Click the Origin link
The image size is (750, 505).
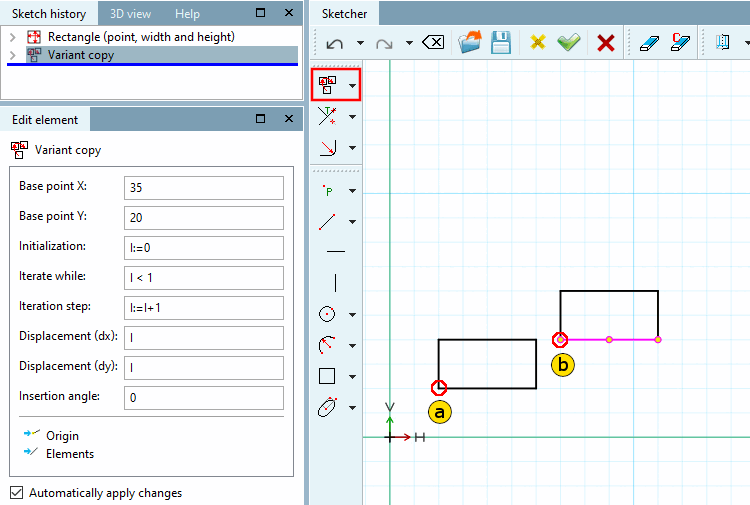click(x=62, y=436)
